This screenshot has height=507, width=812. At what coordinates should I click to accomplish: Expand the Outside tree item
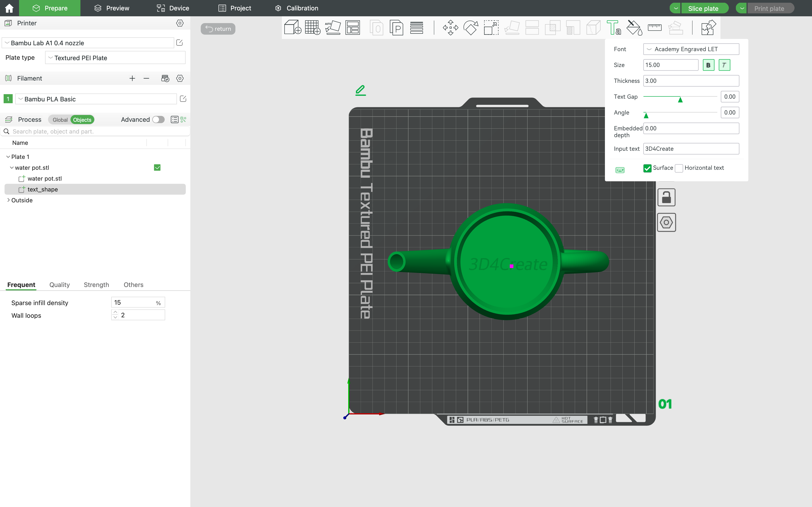[8, 200]
